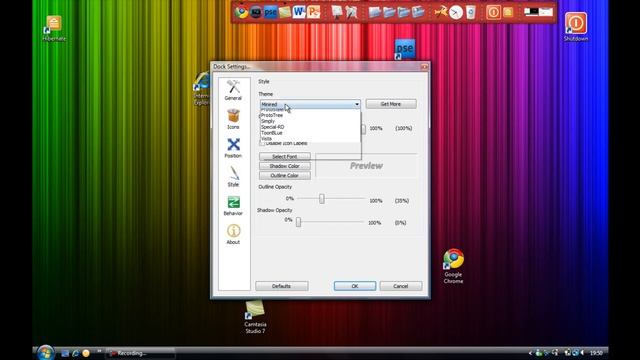640x360 pixels.
Task: Click the Internet Explorer quick launch icon
Action: [x=76, y=353]
